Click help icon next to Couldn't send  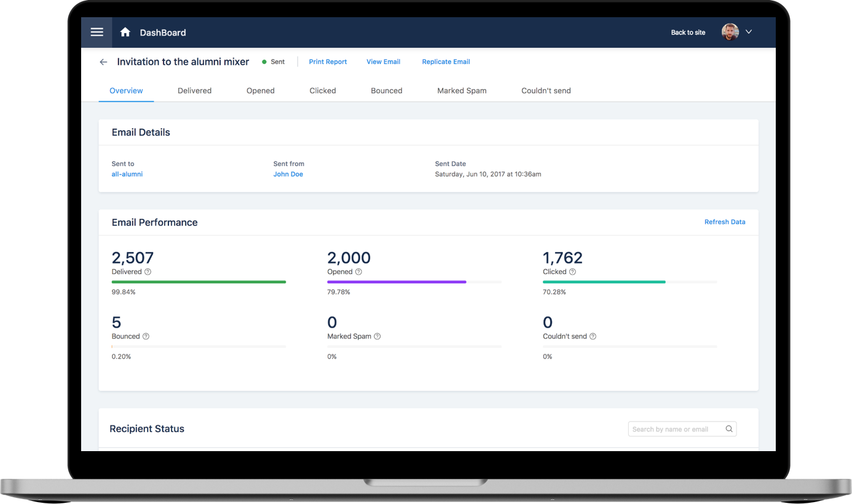click(593, 336)
